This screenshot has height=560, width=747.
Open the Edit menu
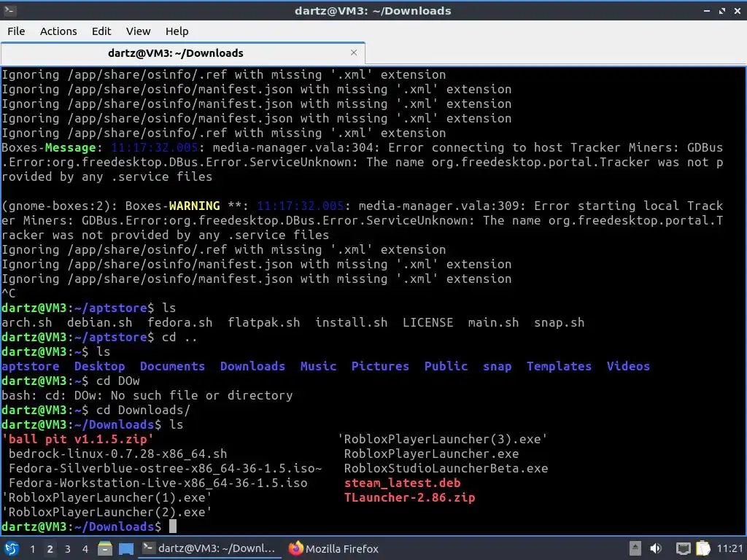pyautogui.click(x=101, y=31)
